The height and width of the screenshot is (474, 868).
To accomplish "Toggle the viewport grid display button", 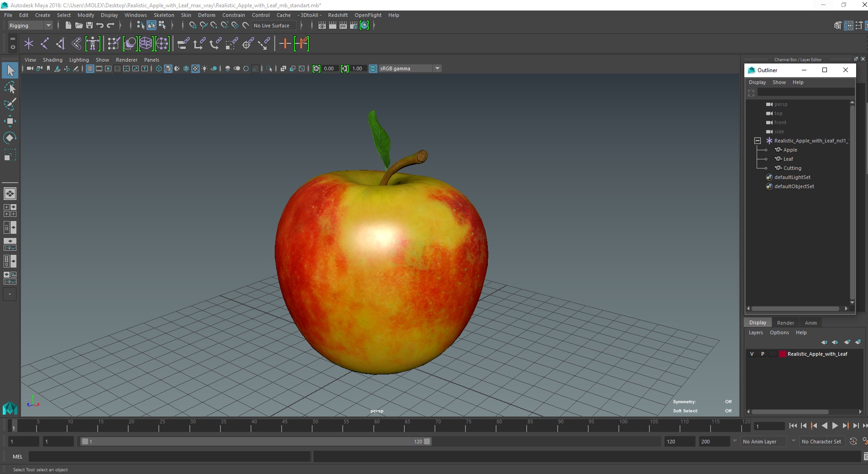I will click(90, 68).
